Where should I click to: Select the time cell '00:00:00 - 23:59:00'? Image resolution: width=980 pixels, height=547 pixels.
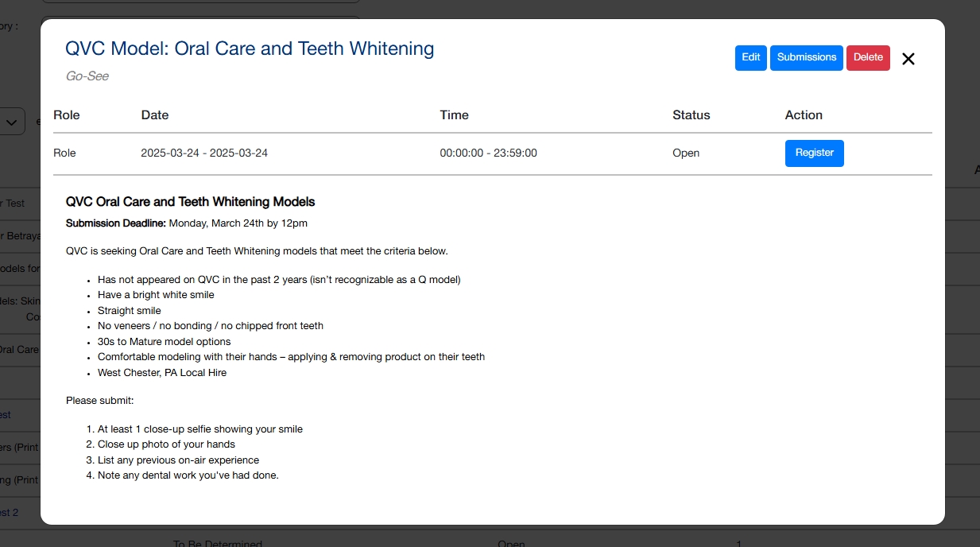coord(489,153)
